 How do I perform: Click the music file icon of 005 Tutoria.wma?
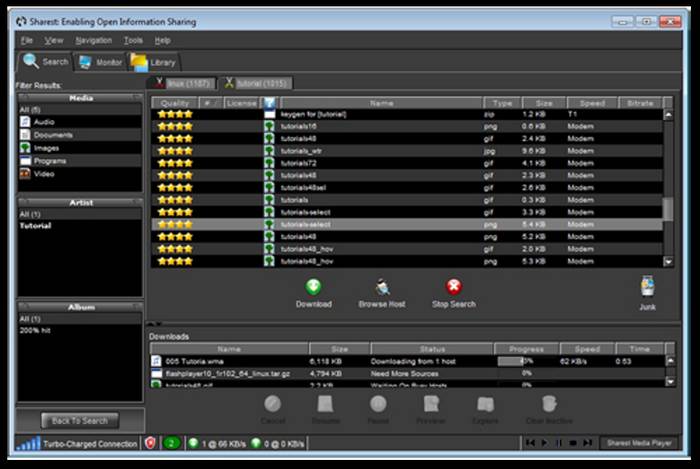[x=156, y=361]
